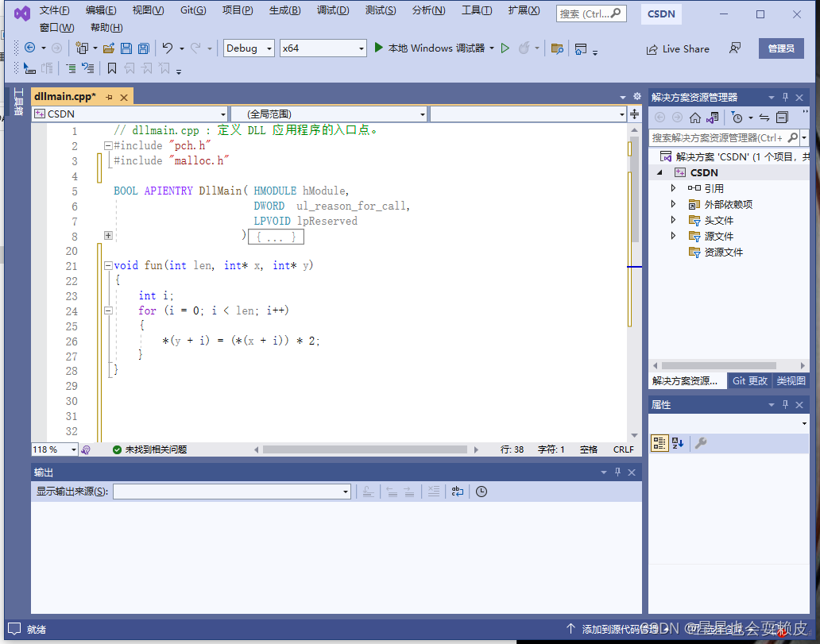Pin the dllmain.cpp editor tab
Image resolution: width=820 pixels, height=644 pixels.
111,96
